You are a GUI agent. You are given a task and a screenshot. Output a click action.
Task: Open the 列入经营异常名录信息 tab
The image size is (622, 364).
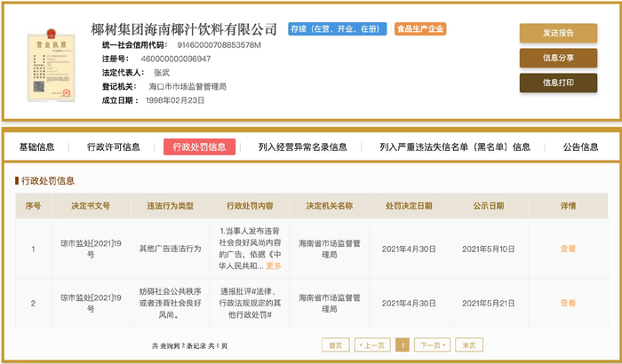303,147
